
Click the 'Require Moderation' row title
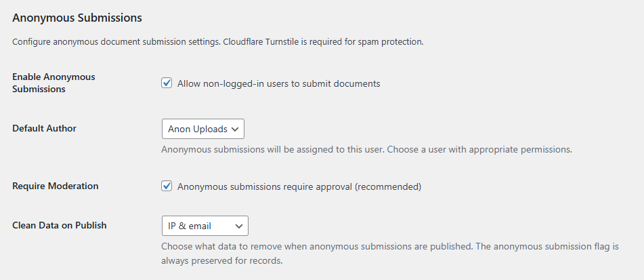coord(56,186)
